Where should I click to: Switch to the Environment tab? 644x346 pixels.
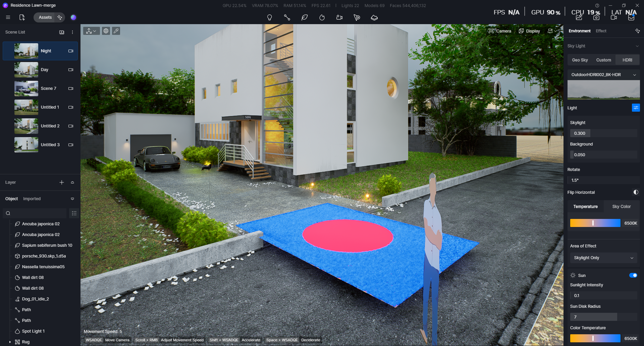coord(580,31)
